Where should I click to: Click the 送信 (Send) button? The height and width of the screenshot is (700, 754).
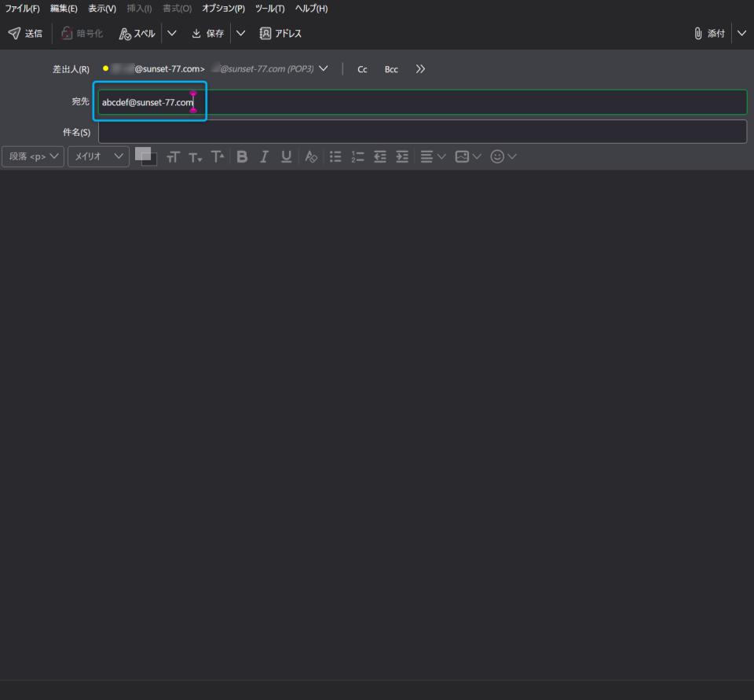(25, 34)
